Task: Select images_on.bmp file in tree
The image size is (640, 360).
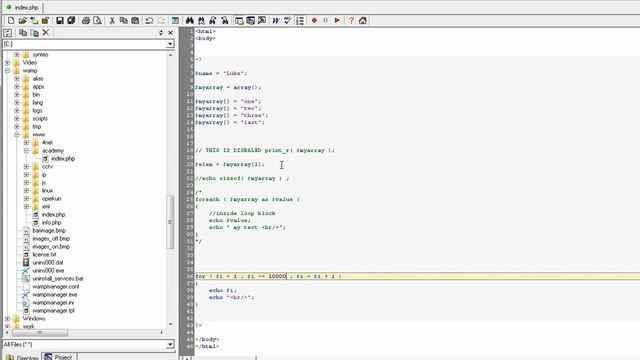Action: point(51,247)
